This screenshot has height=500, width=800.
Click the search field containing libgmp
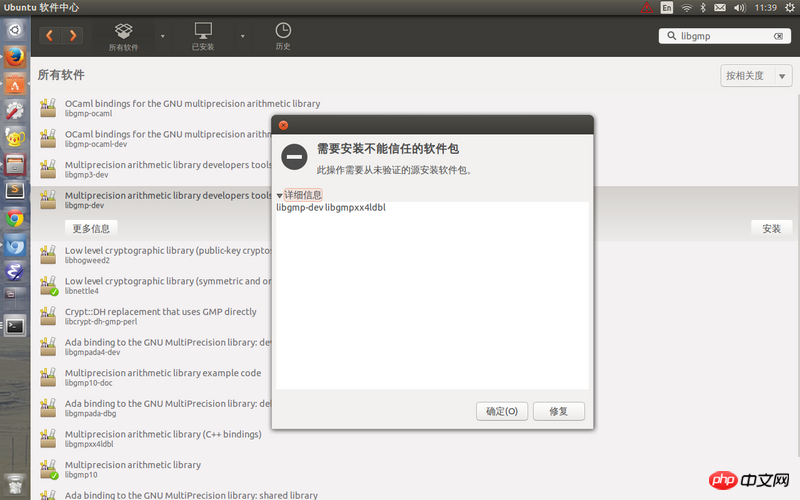point(724,36)
